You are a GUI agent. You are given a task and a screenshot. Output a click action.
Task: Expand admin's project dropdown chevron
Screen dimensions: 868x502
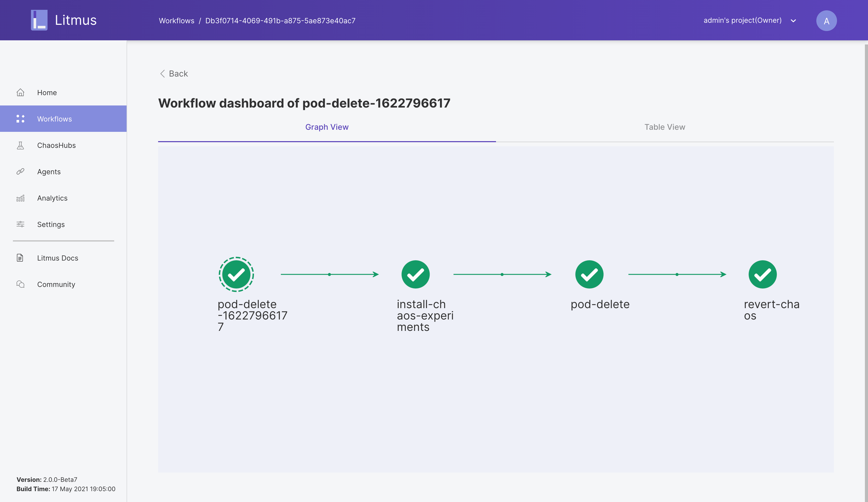coord(793,21)
